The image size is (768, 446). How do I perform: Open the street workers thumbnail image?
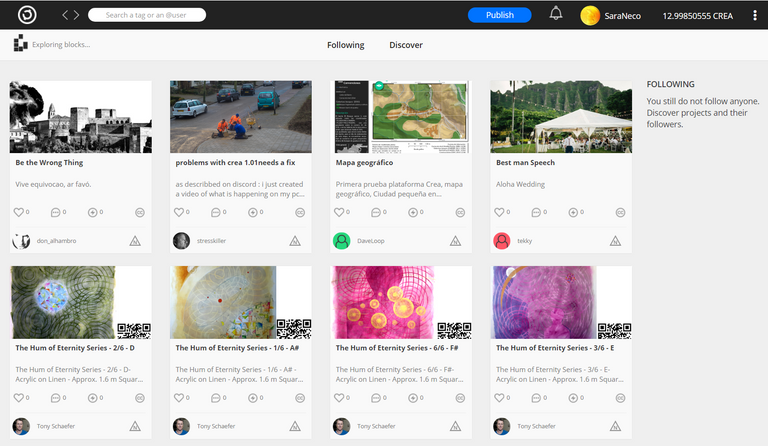click(240, 117)
